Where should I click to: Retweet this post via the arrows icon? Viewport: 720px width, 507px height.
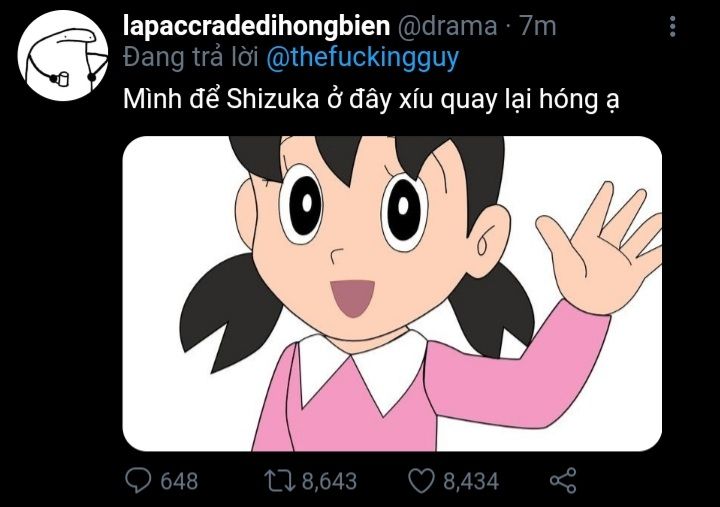pyautogui.click(x=281, y=480)
